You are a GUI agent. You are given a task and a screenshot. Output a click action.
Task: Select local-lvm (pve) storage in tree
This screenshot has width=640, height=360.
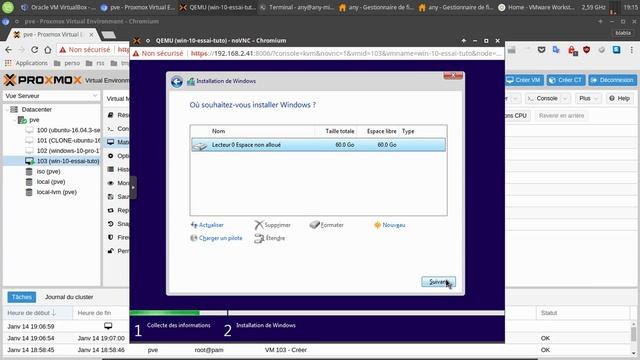point(56,192)
